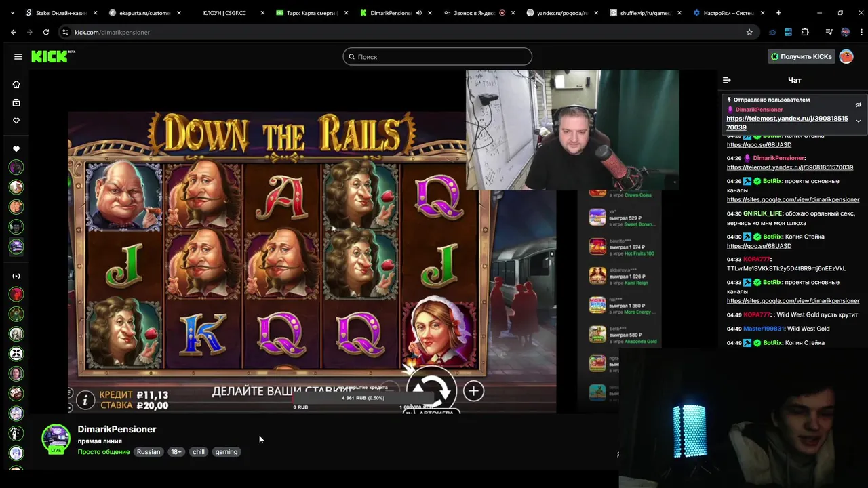Select the gaming tag
868x488 pixels.
(226, 452)
